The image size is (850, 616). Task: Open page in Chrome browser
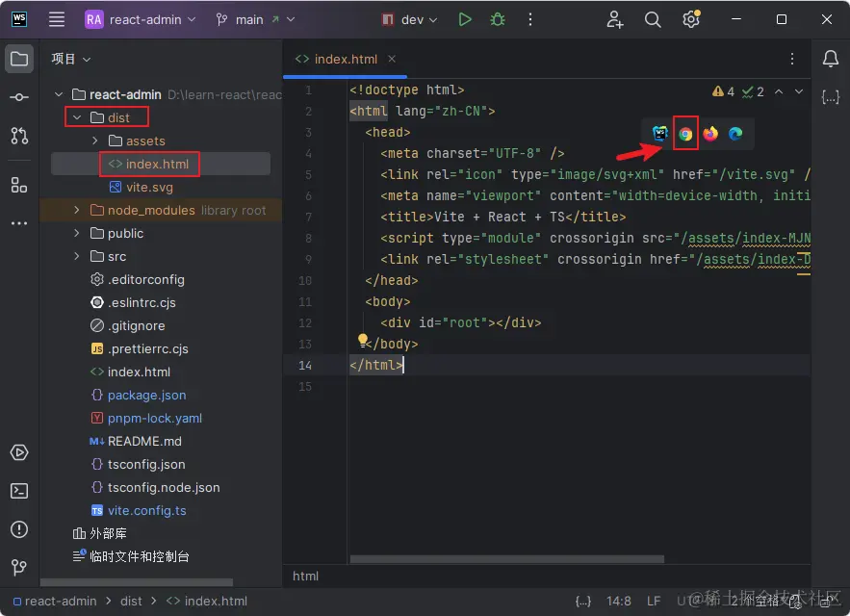click(685, 134)
